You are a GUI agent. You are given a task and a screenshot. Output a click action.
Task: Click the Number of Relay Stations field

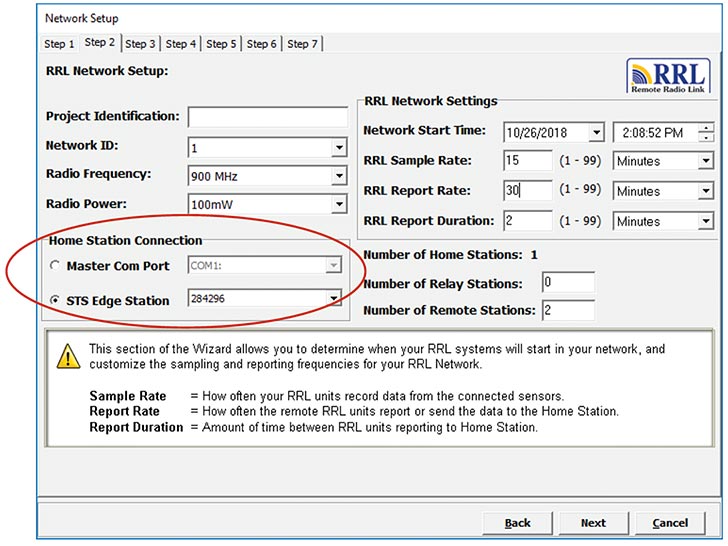[567, 283]
